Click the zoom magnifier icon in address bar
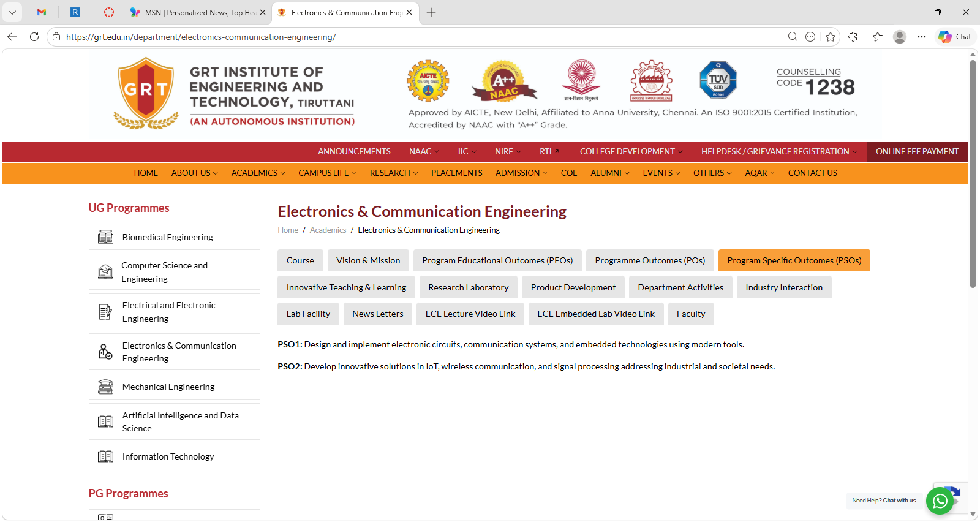Viewport: 980px width, 522px height. coord(793,37)
